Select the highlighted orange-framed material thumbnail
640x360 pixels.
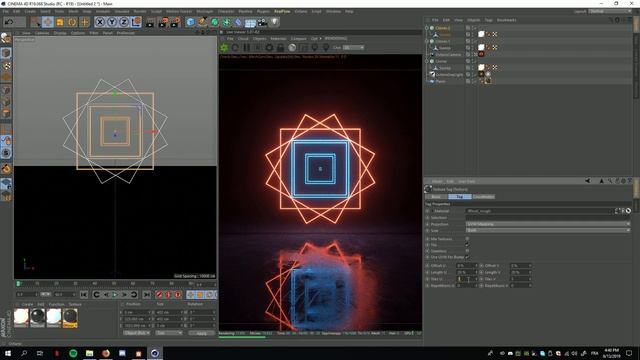(70, 318)
